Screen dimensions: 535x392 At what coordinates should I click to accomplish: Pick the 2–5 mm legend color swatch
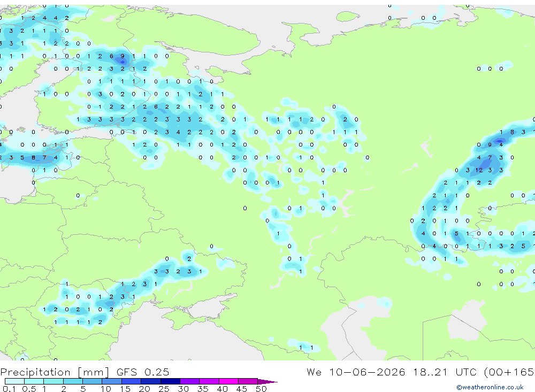click(73, 381)
